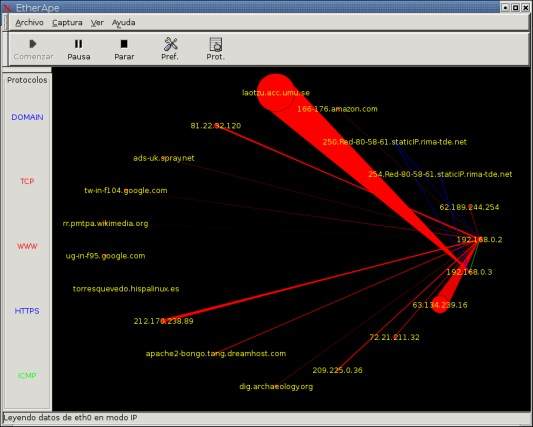Image resolution: width=533 pixels, height=427 pixels.
Task: Click the Pausa pause icon
Action: click(79, 44)
